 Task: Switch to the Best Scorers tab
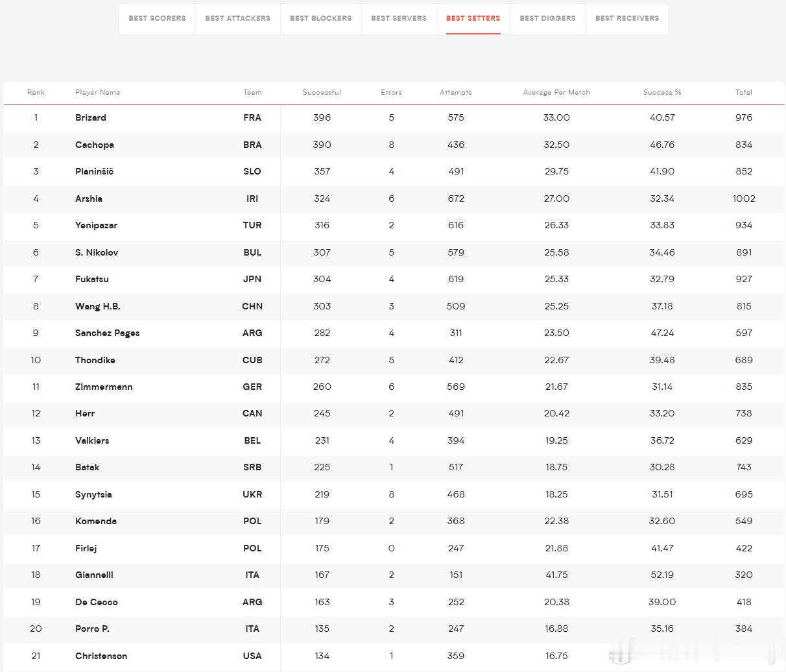157,18
